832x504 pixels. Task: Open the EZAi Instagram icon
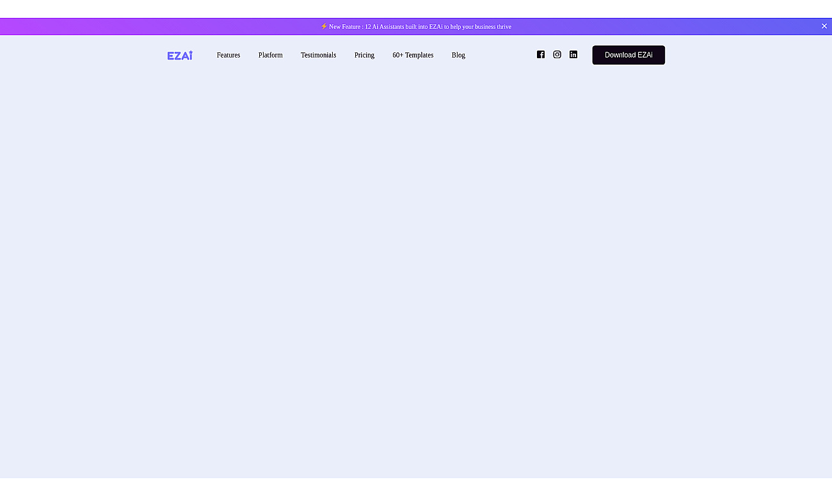click(x=557, y=54)
